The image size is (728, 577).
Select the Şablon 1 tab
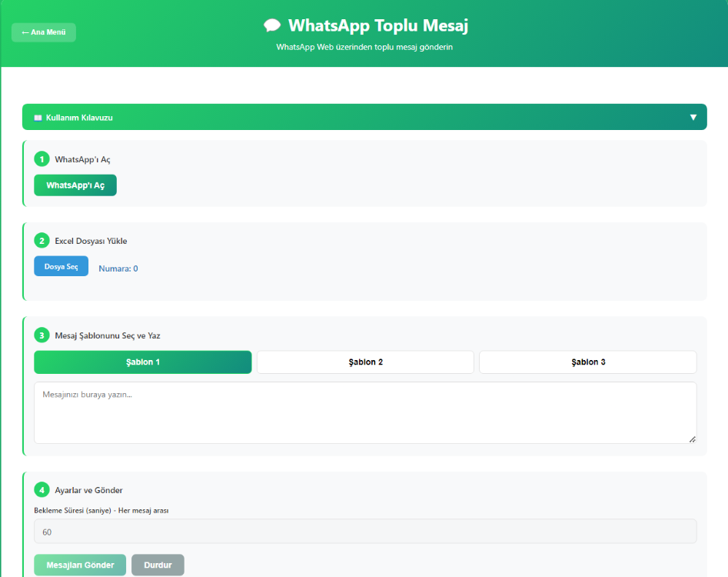143,362
